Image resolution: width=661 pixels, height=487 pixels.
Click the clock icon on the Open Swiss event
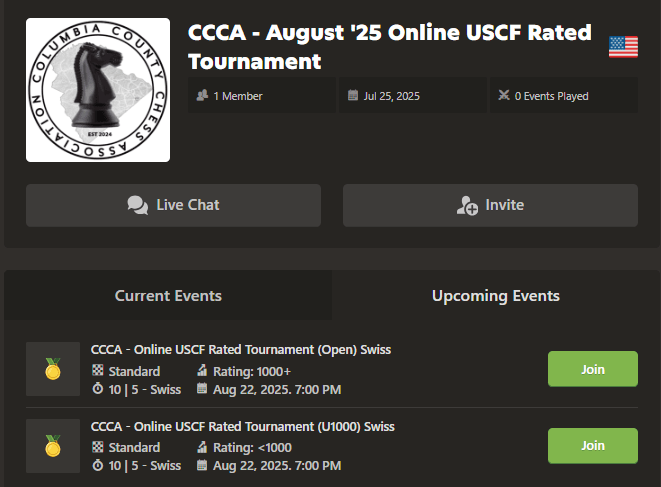[x=97, y=389]
